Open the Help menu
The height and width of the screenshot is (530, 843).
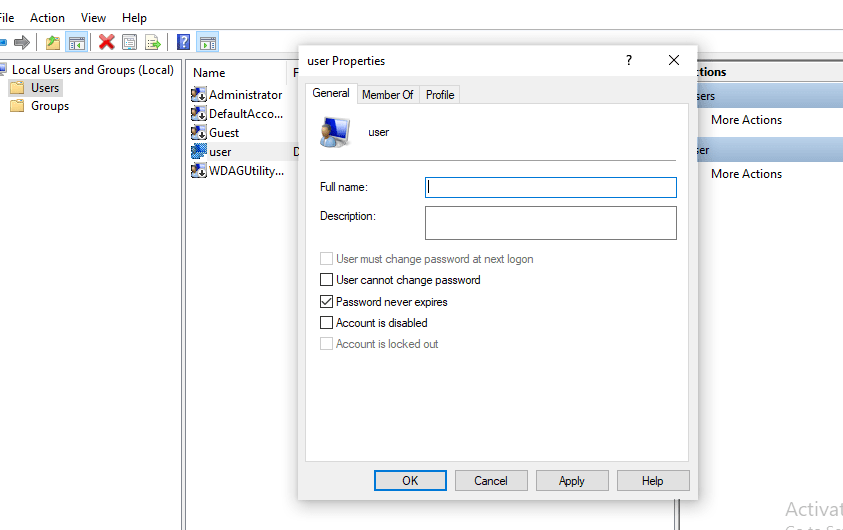coord(134,18)
